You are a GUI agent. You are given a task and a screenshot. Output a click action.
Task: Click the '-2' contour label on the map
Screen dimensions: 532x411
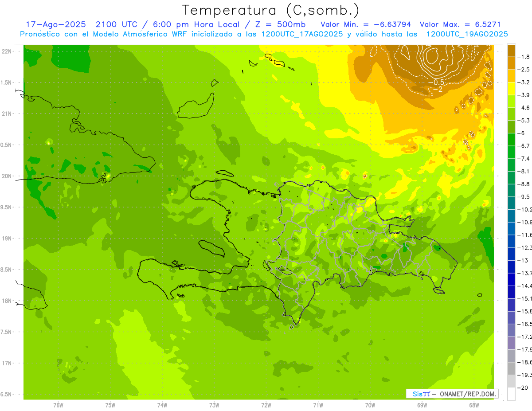click(437, 89)
